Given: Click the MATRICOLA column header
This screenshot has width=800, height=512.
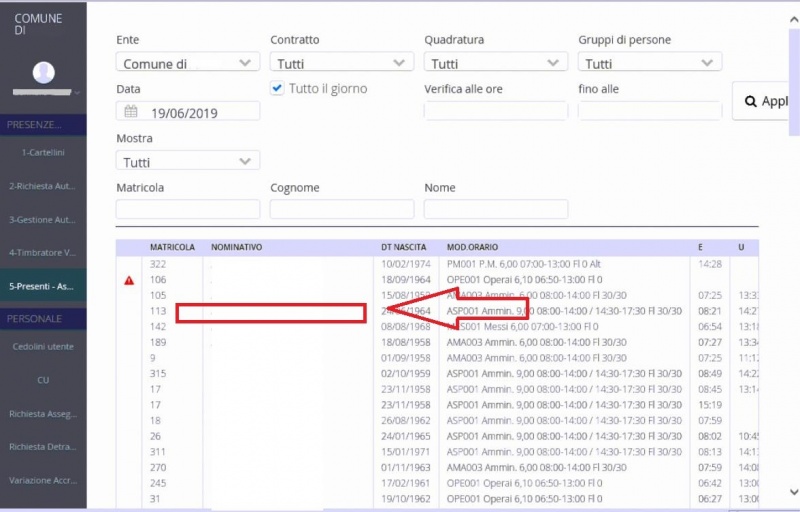Looking at the screenshot, I should [x=172, y=247].
